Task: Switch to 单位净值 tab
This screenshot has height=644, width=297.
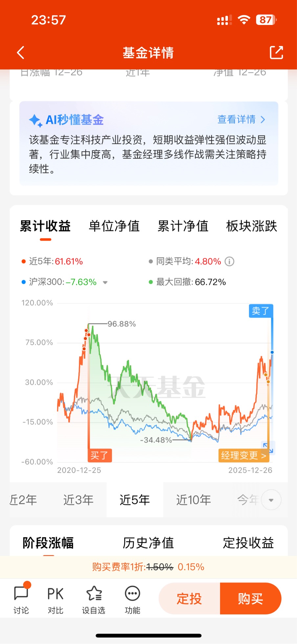Action: pyautogui.click(x=114, y=226)
